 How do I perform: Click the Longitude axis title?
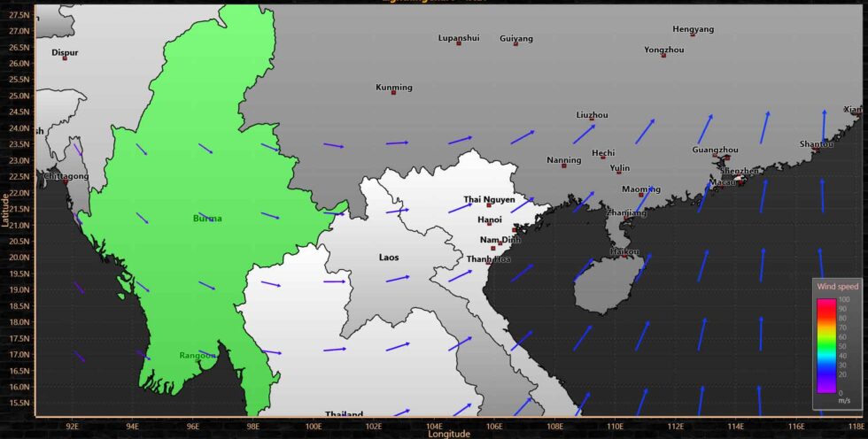[x=449, y=434]
